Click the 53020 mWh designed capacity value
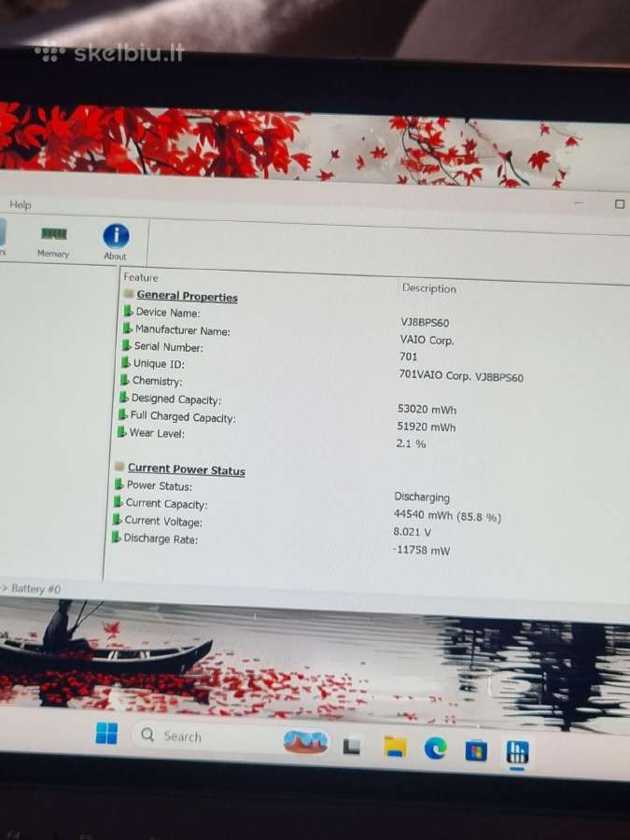This screenshot has width=630, height=840. pyautogui.click(x=427, y=410)
